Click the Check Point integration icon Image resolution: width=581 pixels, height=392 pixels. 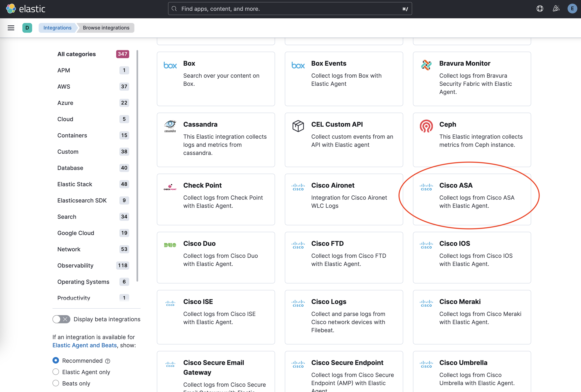170,187
